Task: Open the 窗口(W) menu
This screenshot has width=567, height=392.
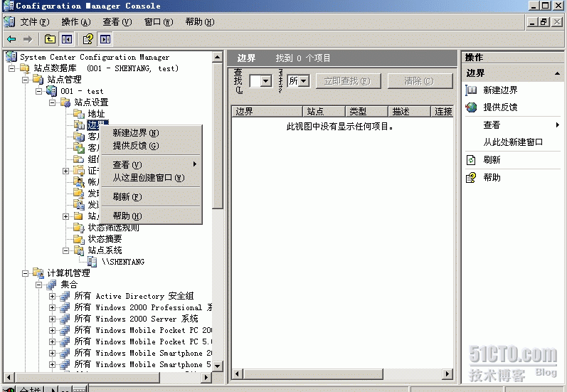Action: (159, 22)
